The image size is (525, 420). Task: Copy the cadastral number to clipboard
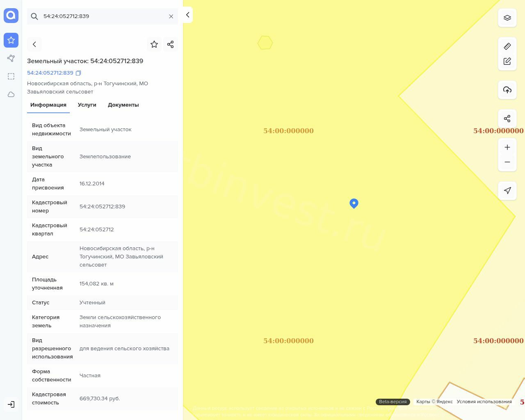(78, 73)
